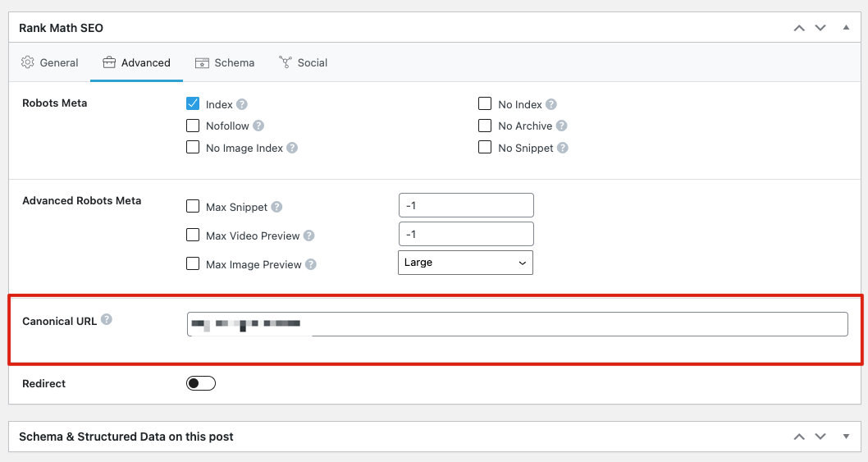
Task: Click the General tab gear icon
Action: 28,62
